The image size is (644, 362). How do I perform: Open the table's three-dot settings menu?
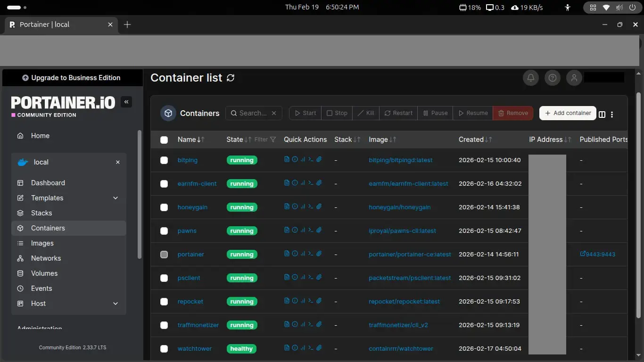click(x=612, y=115)
